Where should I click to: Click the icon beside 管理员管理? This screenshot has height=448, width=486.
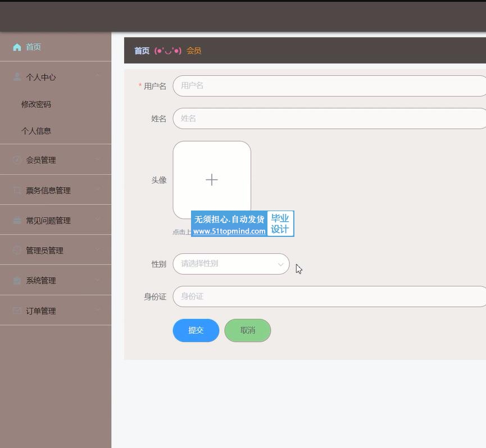(x=17, y=250)
